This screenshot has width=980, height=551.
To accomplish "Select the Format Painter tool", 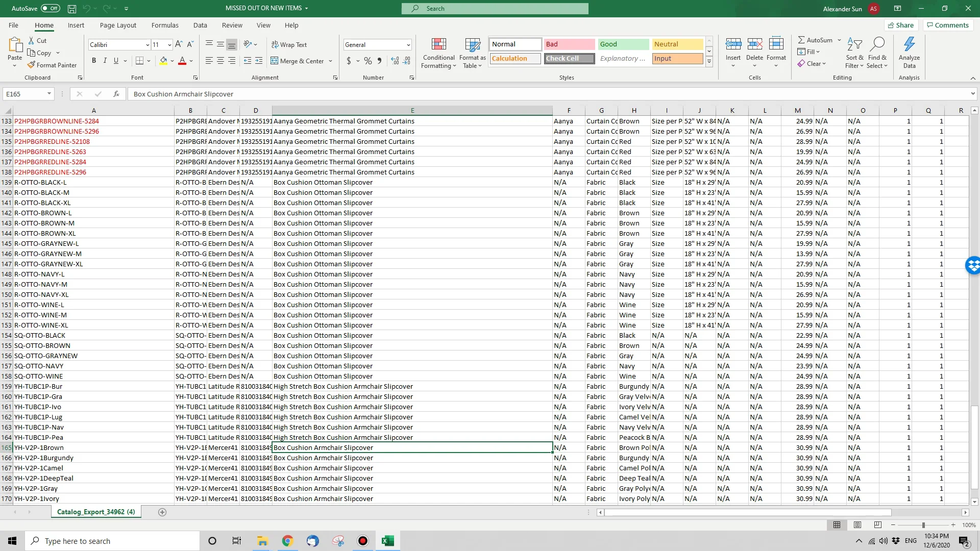I will pyautogui.click(x=53, y=65).
